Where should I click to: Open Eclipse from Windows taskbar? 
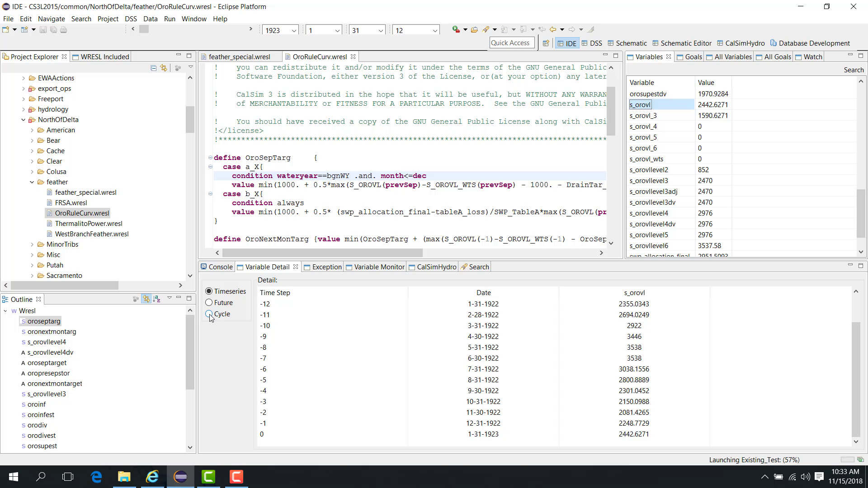[x=180, y=477]
